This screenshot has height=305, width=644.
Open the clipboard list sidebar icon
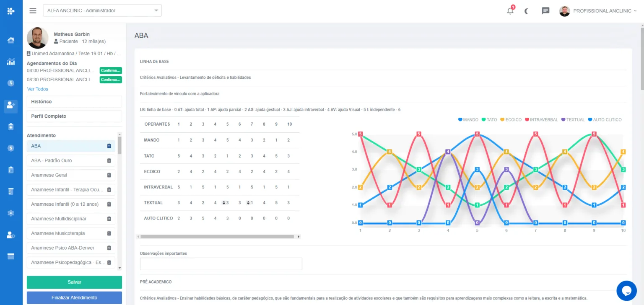tap(11, 170)
